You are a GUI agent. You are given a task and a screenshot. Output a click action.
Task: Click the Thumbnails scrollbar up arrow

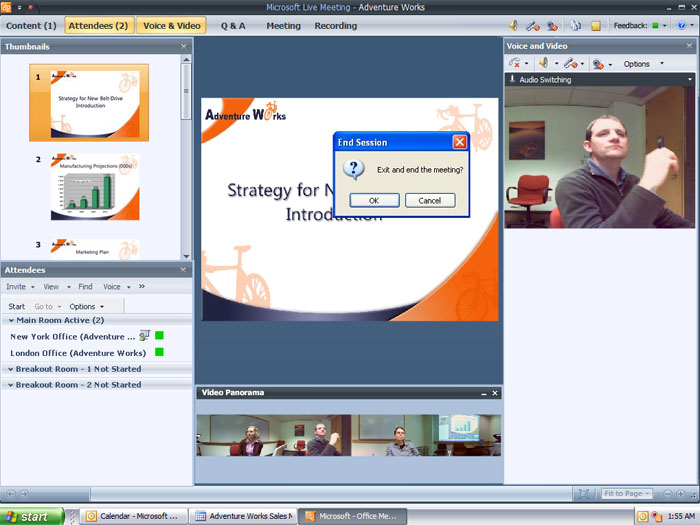[x=186, y=59]
